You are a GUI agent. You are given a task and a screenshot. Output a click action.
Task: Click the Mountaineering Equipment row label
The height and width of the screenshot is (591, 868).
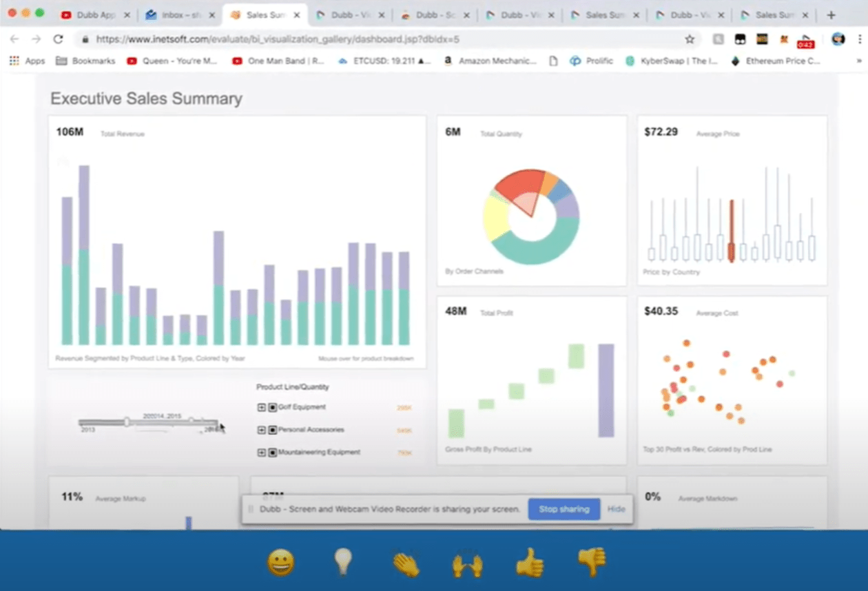[x=319, y=453]
